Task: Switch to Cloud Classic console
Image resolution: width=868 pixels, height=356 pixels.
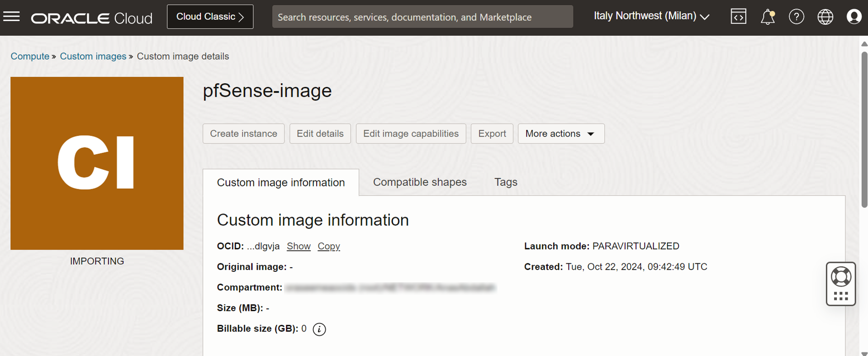Action: click(210, 17)
